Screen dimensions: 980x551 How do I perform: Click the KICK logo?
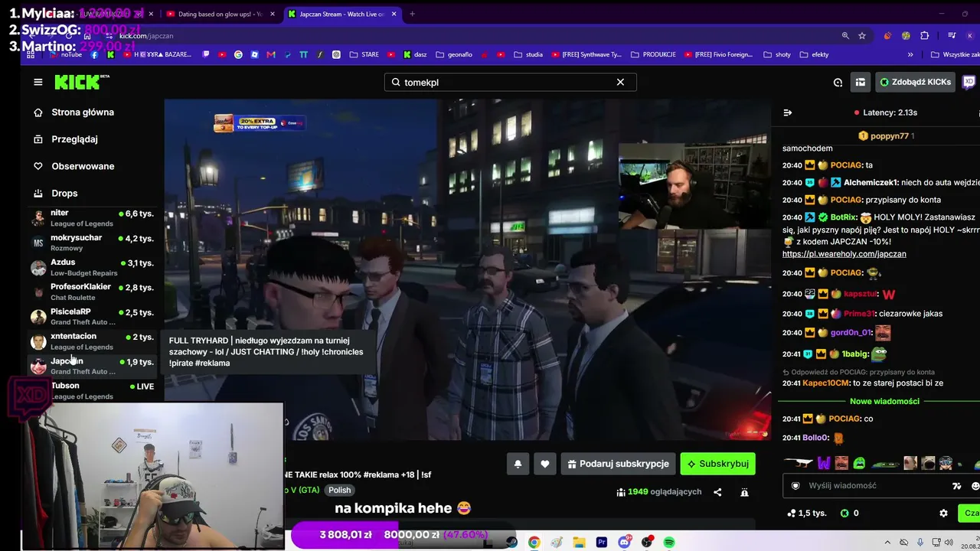[x=82, y=82]
